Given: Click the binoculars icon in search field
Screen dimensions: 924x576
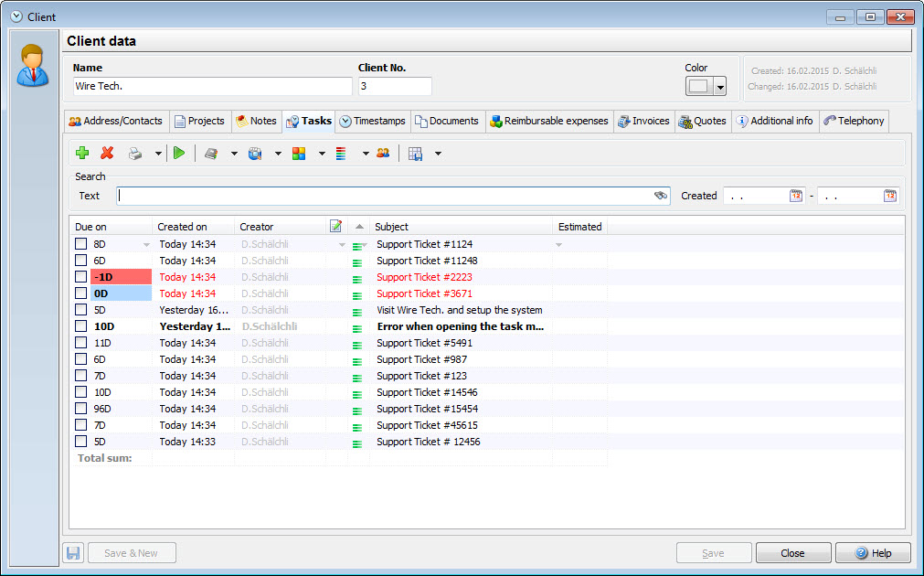Looking at the screenshot, I should (661, 196).
